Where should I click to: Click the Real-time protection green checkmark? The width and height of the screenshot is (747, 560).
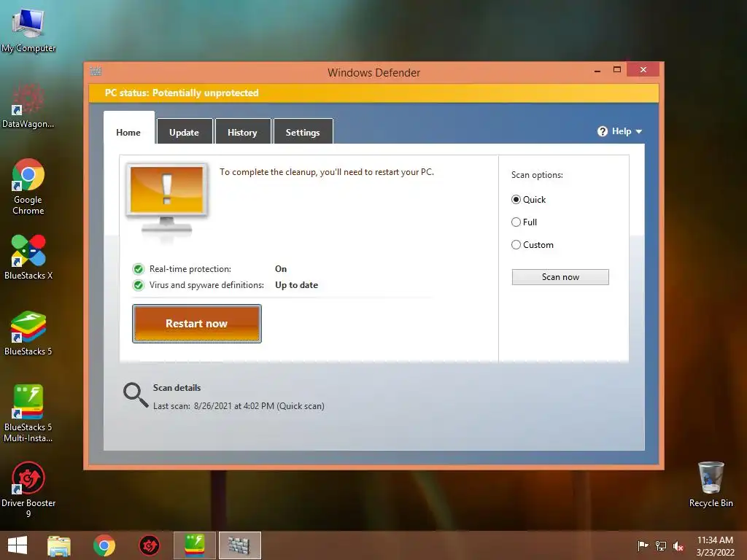point(138,269)
